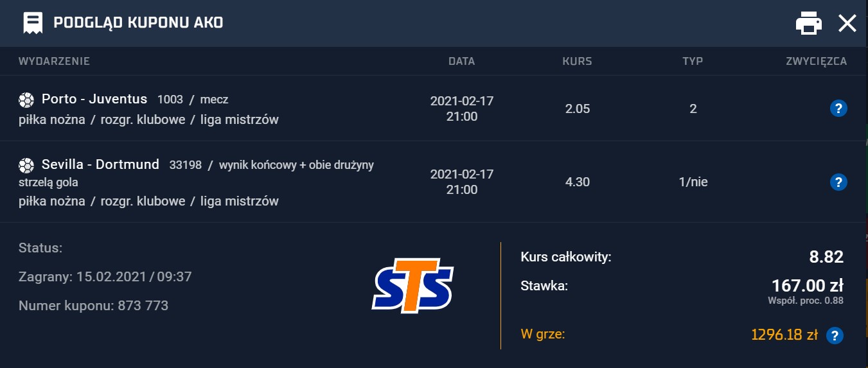Select the Porto - Juventus event name
This screenshot has height=368, width=868.
pos(94,99)
